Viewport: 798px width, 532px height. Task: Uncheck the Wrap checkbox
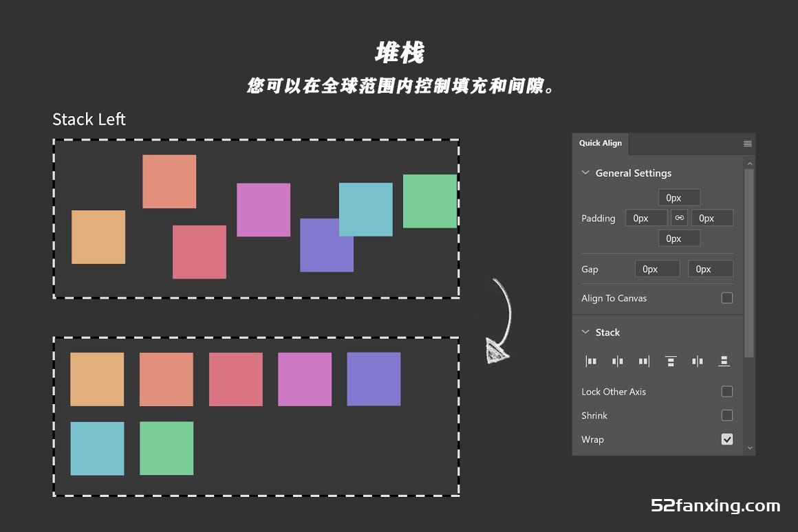click(x=727, y=439)
